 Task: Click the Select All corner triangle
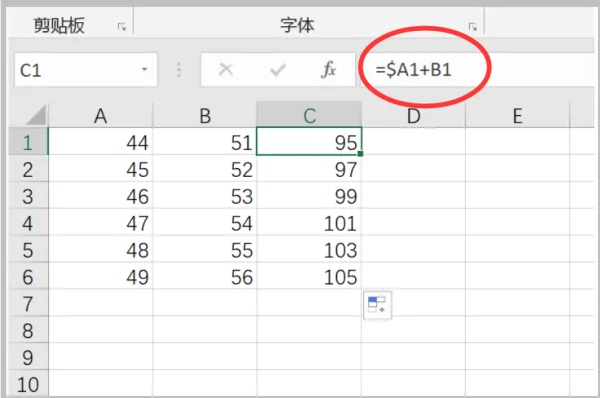[36, 116]
